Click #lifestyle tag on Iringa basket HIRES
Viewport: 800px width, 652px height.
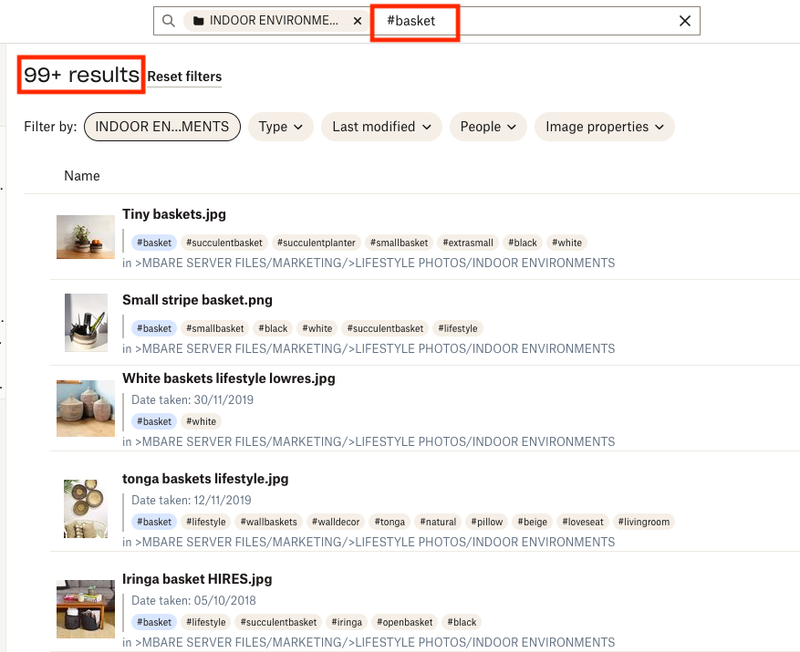pos(206,622)
